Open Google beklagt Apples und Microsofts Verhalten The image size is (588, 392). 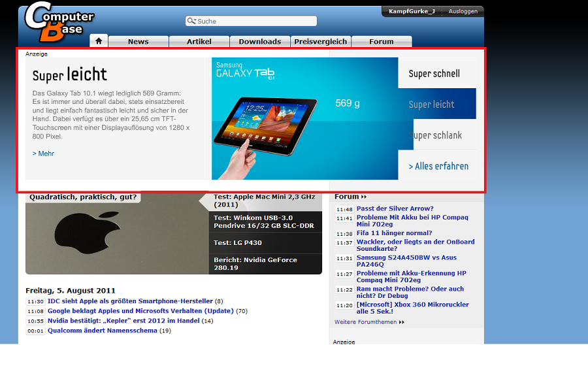pyautogui.click(x=140, y=310)
